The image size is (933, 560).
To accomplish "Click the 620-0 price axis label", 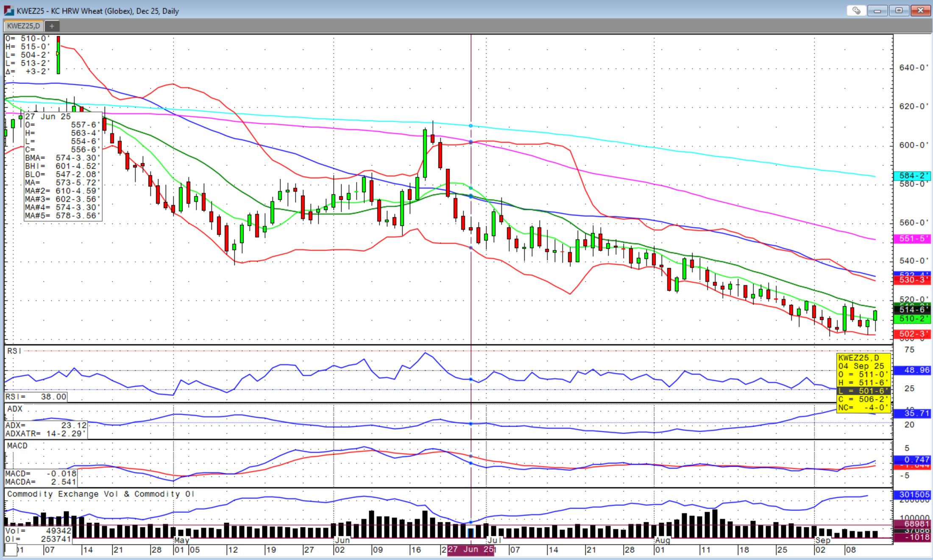I will click(x=914, y=106).
